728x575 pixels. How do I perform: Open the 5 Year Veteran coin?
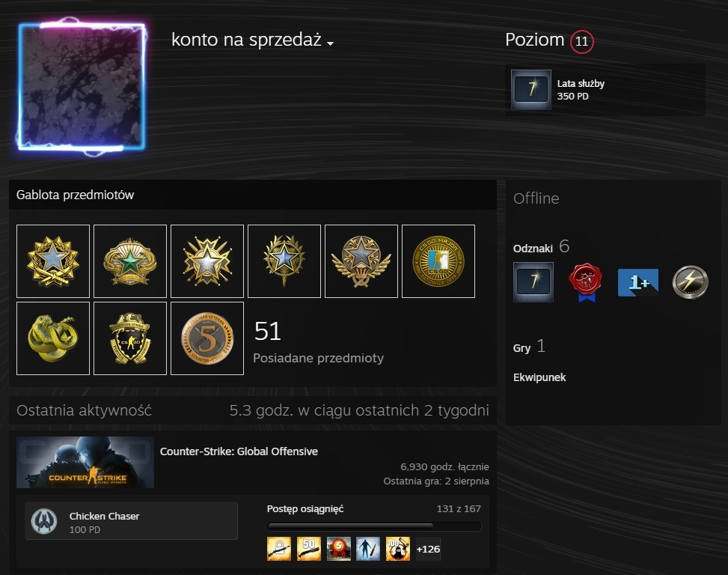[207, 338]
